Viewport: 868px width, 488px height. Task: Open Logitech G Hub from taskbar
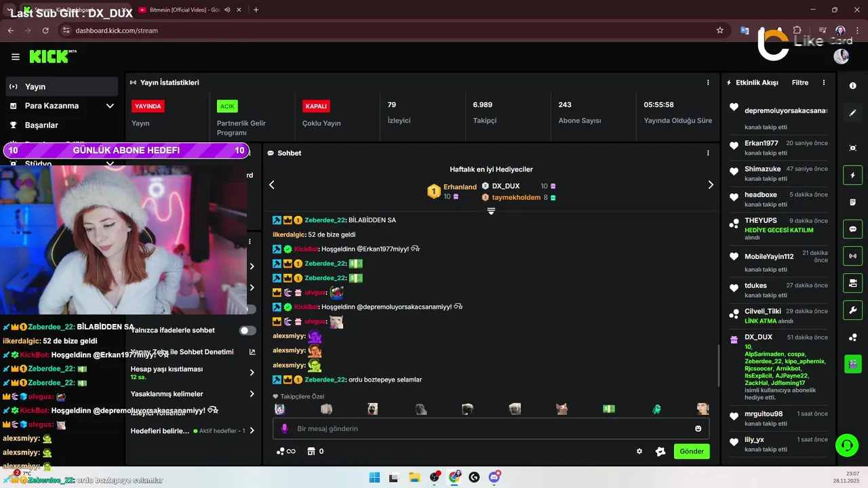point(474,477)
